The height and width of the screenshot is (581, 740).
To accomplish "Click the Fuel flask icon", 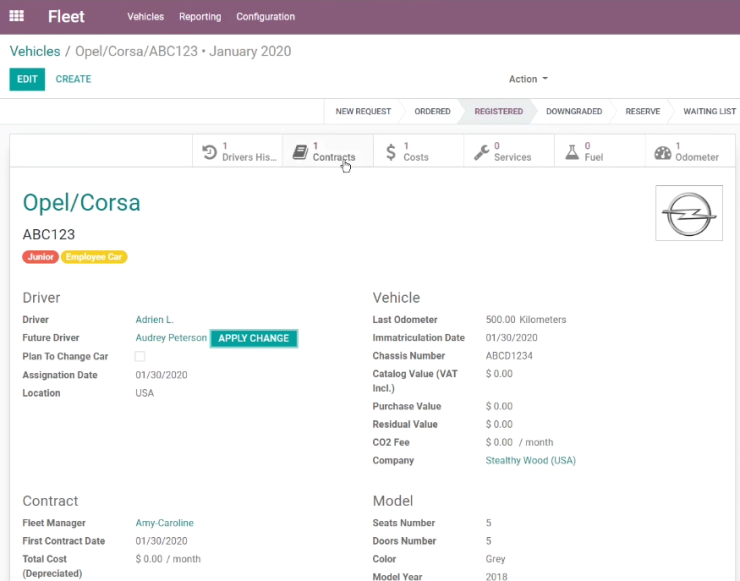I will [x=572, y=152].
